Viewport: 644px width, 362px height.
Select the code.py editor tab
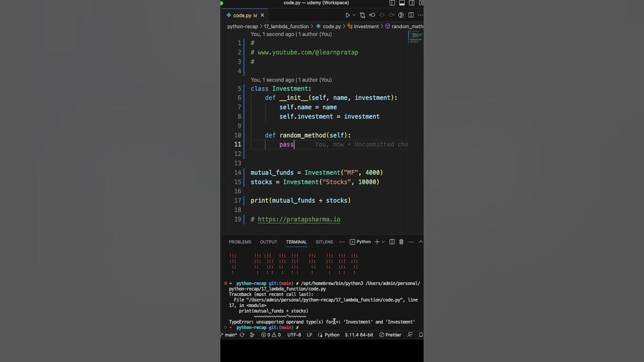pos(245,16)
